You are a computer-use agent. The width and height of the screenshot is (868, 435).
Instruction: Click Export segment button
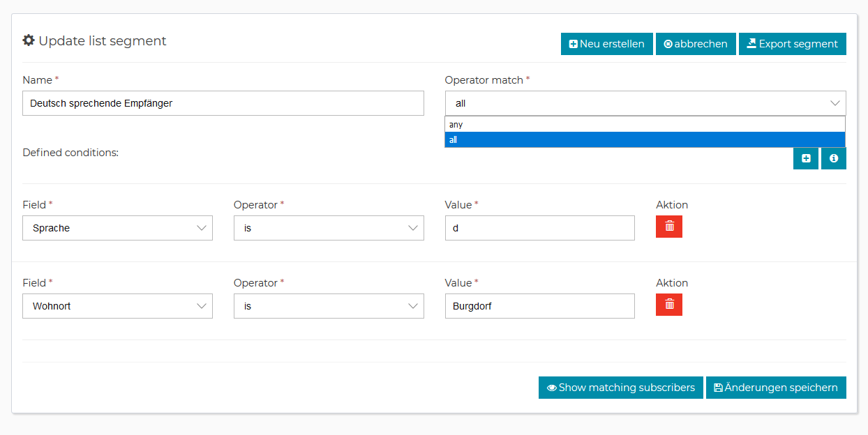[792, 44]
